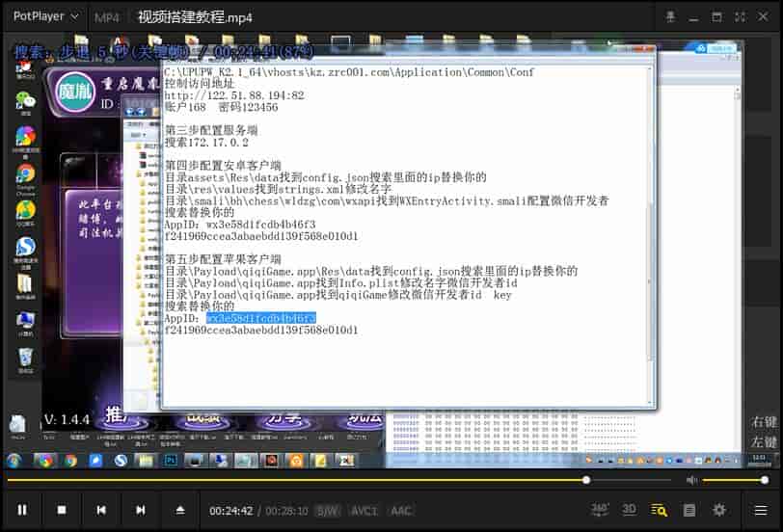Click the volume slider handle
This screenshot has width=783, height=532.
[765, 480]
